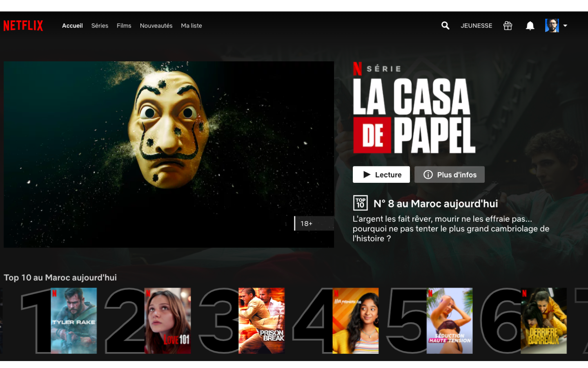Click the Plus d'infos button
The width and height of the screenshot is (588, 368).
click(x=449, y=175)
